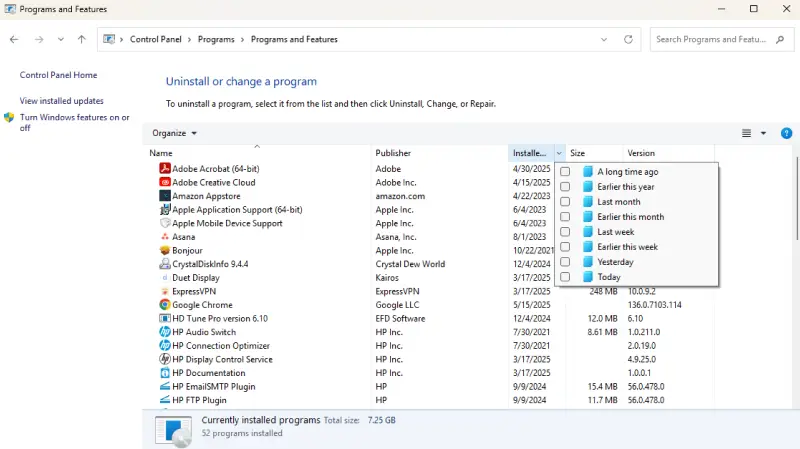Click the HP Documentation icon
The height and width of the screenshot is (449, 800).
coord(165,373)
